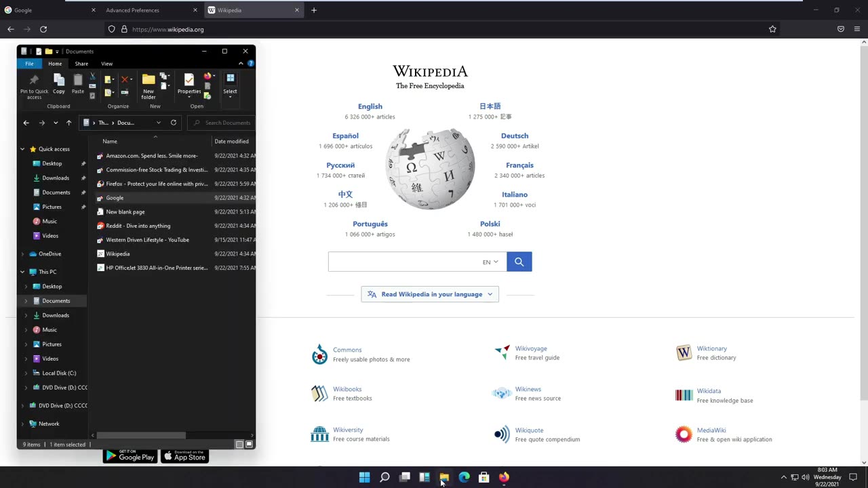Switch to Advanced Preferences browser tab
Viewport: 868px width, 488px height.
pyautogui.click(x=151, y=10)
